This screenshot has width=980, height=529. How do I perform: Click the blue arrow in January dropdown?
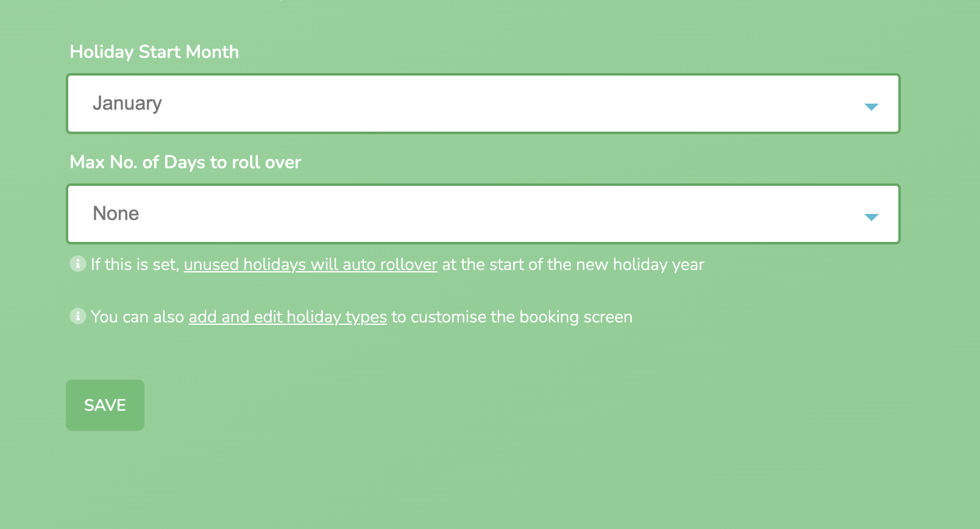pos(871,107)
